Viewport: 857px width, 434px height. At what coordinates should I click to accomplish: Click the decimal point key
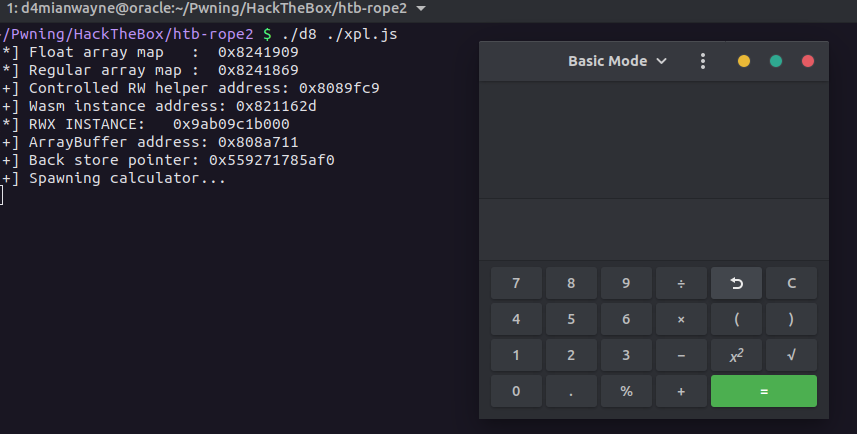pos(571,391)
